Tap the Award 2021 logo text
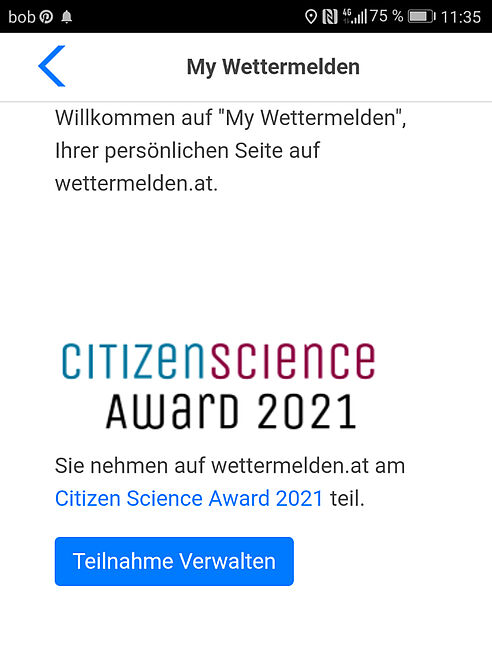The height and width of the screenshot is (656, 492). pos(231,412)
